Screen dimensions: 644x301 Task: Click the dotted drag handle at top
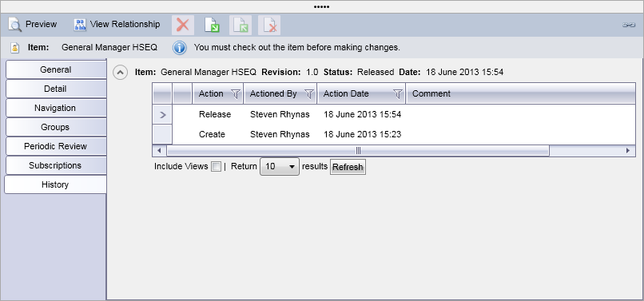pyautogui.click(x=321, y=7)
